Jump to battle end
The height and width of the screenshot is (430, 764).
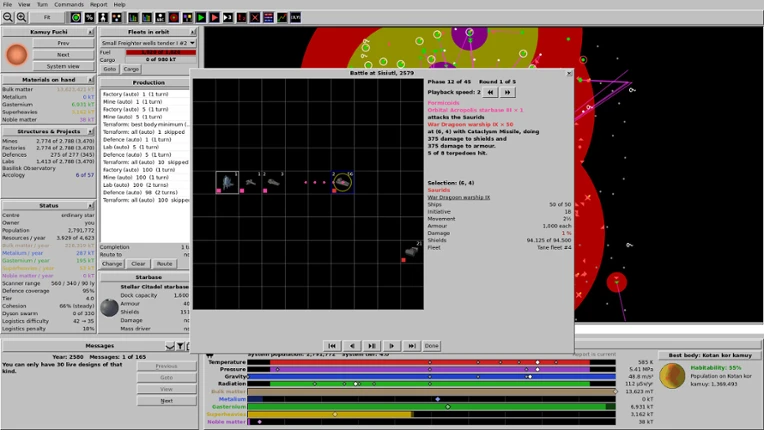pyautogui.click(x=412, y=346)
